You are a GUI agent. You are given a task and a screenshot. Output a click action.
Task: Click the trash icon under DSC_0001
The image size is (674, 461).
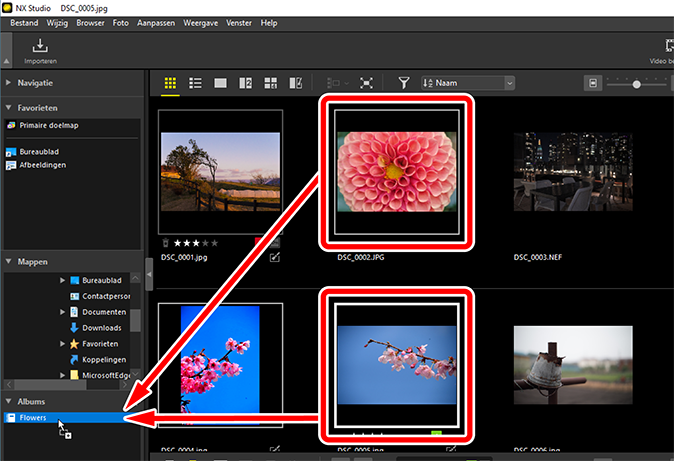165,243
